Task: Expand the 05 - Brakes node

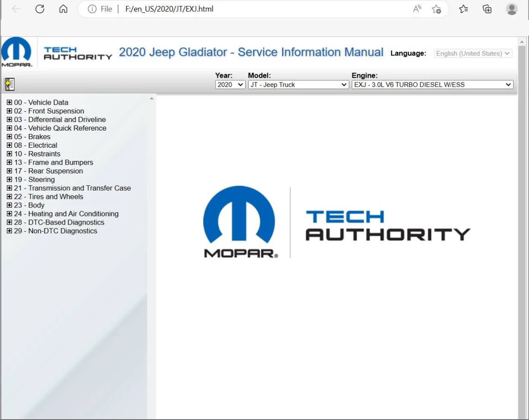Action: tap(9, 137)
